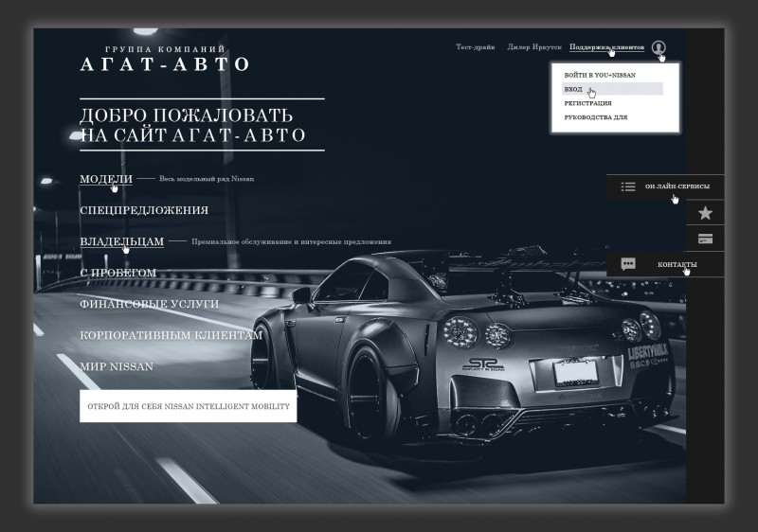The height and width of the screenshot is (532, 758).
Task: Open the Тест-драйв link
Action: [476, 46]
